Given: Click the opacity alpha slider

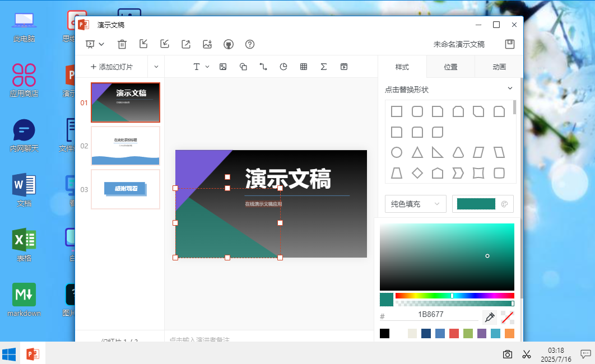Looking at the screenshot, I should 454,304.
